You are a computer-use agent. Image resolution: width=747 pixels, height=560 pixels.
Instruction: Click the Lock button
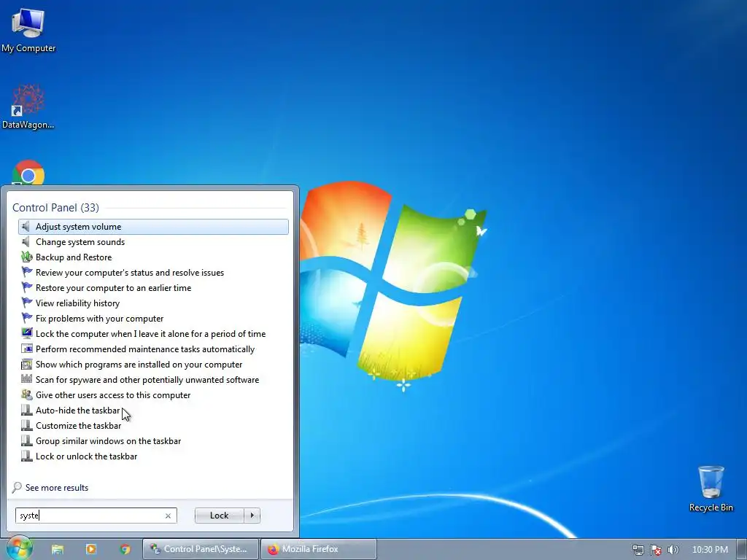219,516
